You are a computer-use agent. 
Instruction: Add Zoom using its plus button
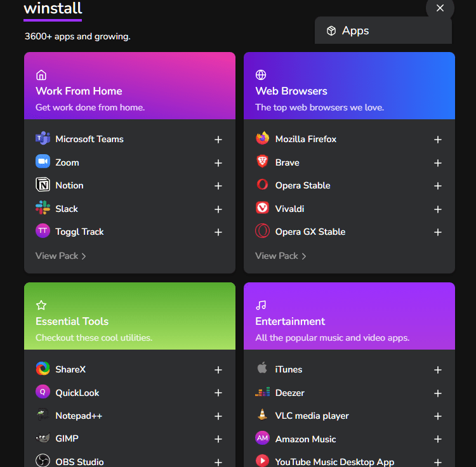click(x=218, y=163)
